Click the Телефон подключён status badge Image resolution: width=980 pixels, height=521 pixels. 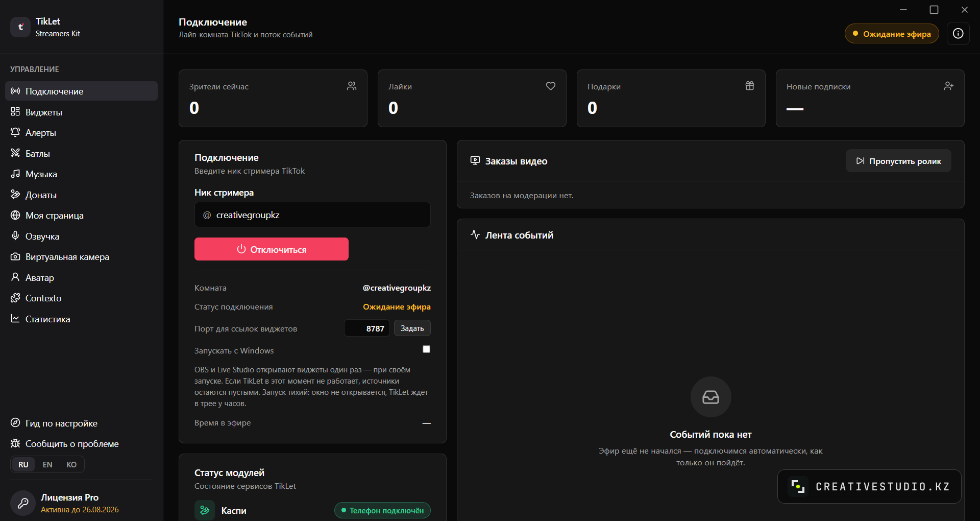[382, 510]
